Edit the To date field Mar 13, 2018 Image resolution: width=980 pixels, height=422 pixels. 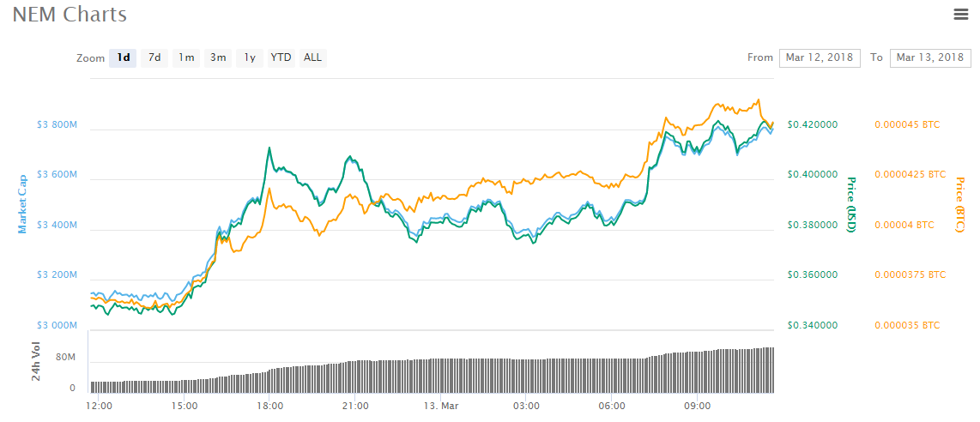[930, 57]
